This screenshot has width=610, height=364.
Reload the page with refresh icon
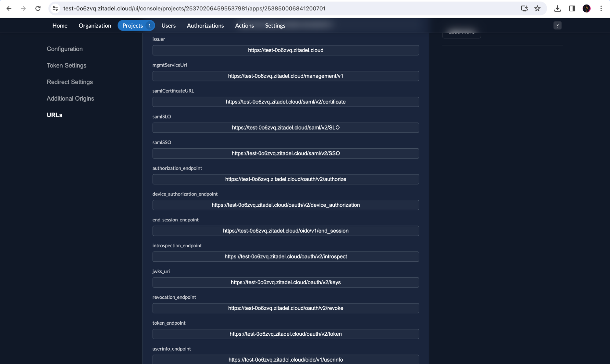tap(38, 9)
